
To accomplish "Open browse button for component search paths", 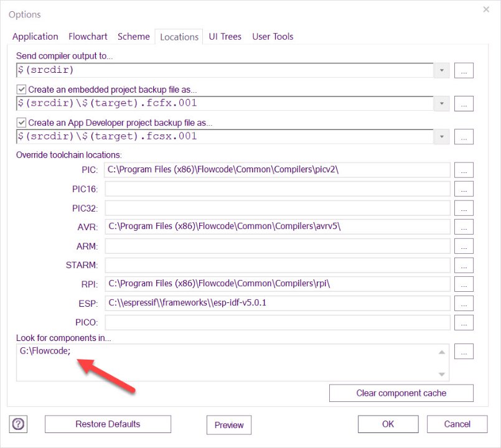I will [464, 352].
